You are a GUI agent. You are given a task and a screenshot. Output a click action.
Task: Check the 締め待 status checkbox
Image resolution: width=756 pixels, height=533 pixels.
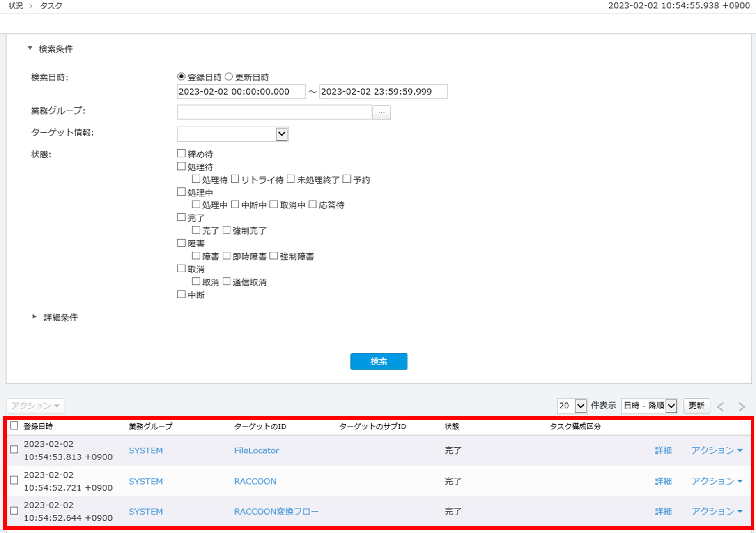[x=181, y=153]
